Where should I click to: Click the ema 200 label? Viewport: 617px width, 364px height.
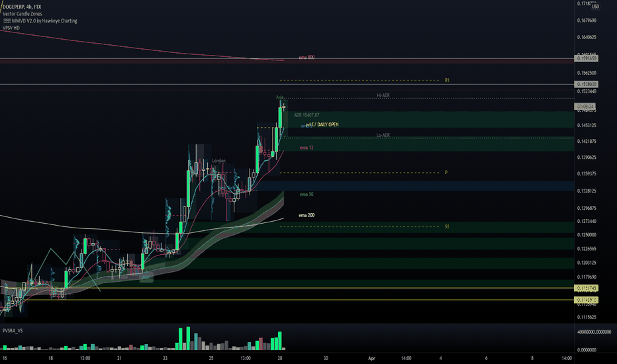[307, 215]
